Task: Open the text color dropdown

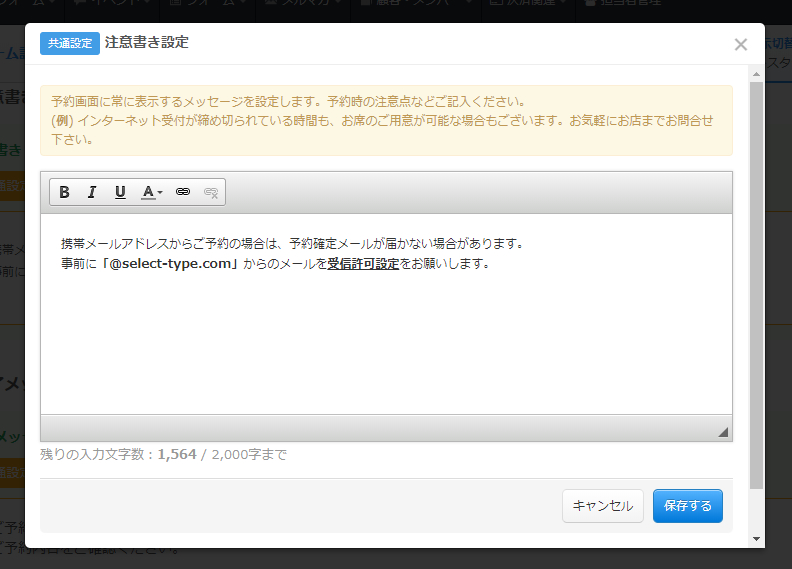Action: point(152,192)
